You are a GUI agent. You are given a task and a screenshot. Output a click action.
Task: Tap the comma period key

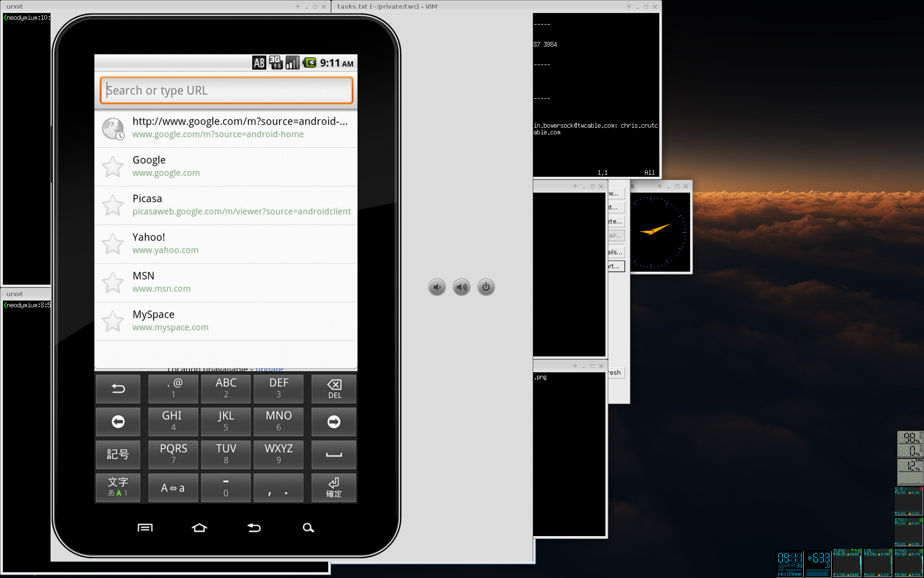pos(279,488)
